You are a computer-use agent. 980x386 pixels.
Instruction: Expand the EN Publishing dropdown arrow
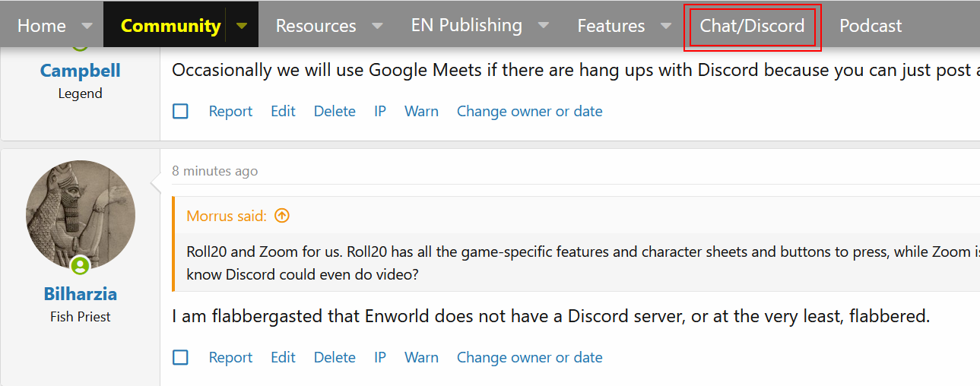coord(544,25)
